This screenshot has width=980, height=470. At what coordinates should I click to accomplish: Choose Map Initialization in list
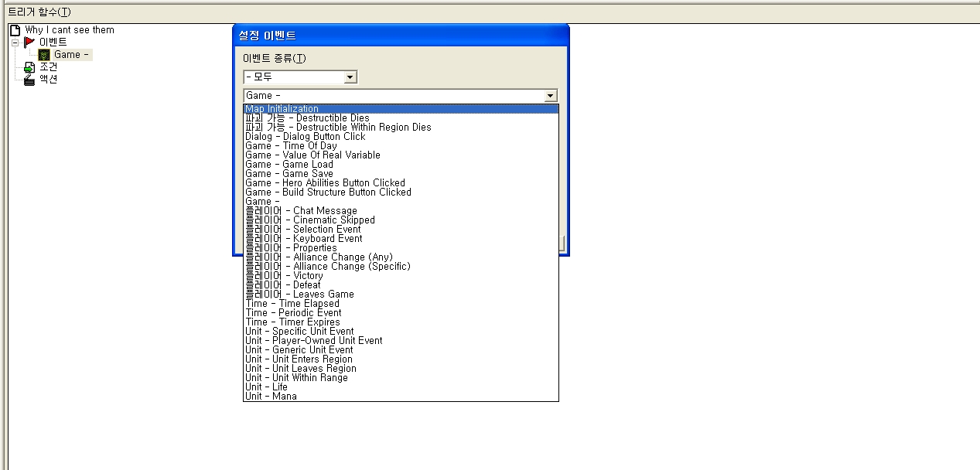coord(401,109)
